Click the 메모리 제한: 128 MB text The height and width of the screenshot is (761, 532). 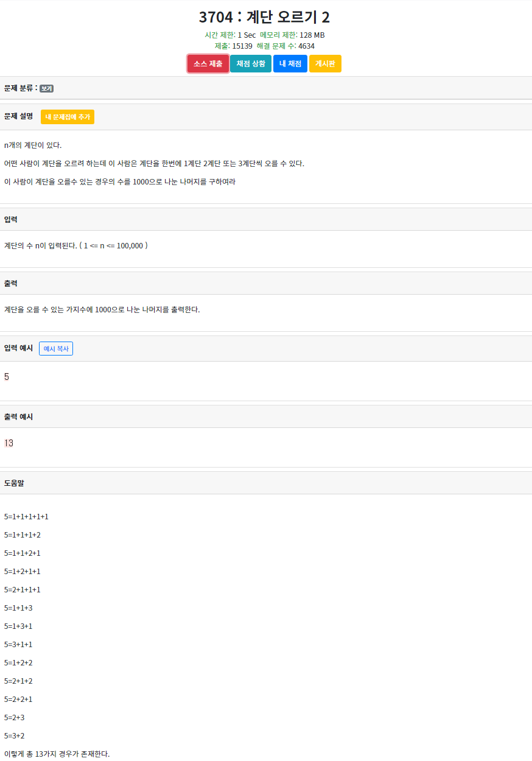click(292, 35)
